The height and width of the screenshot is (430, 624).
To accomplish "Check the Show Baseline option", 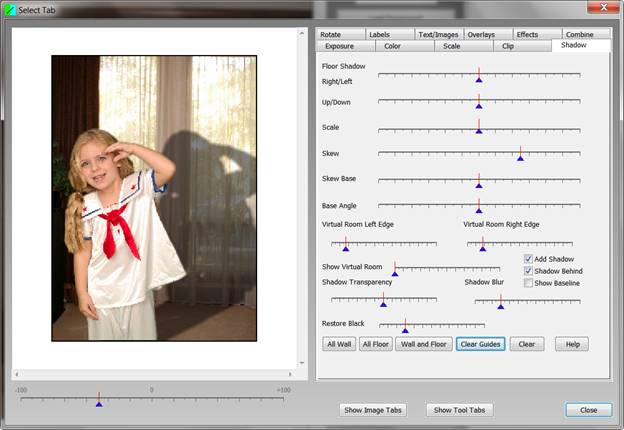I will pos(529,283).
